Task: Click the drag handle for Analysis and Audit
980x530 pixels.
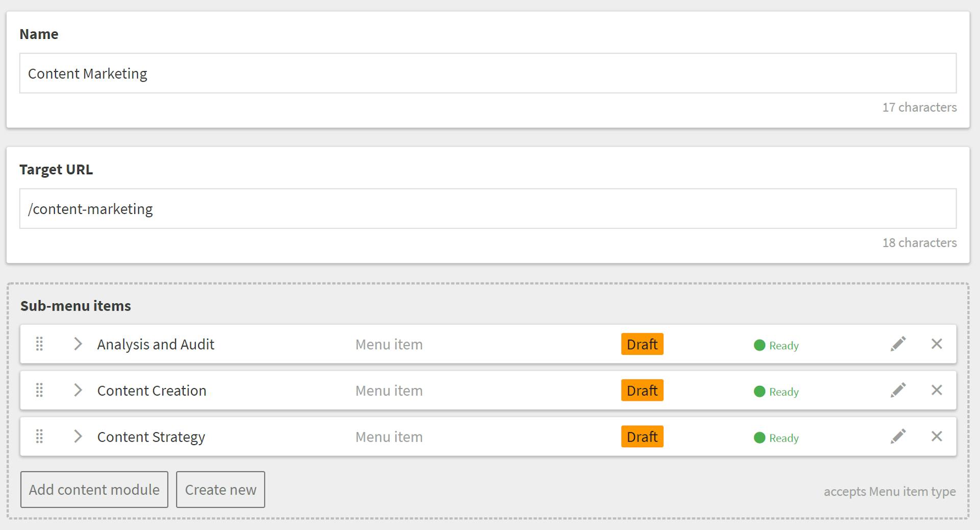Action: tap(39, 344)
